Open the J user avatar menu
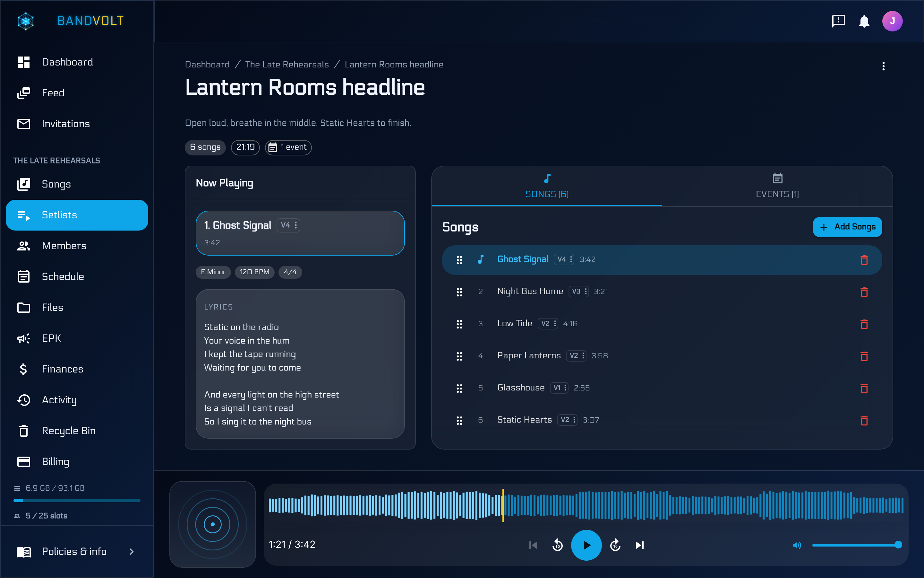 pyautogui.click(x=892, y=21)
